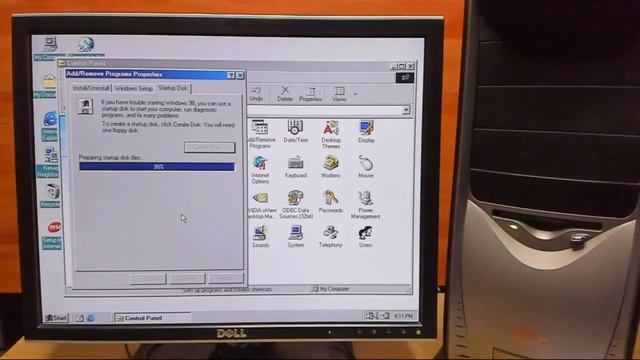Close the Add/Remove Programs Properties dialog
Image resolution: width=640 pixels, height=360 pixels.
[x=240, y=75]
